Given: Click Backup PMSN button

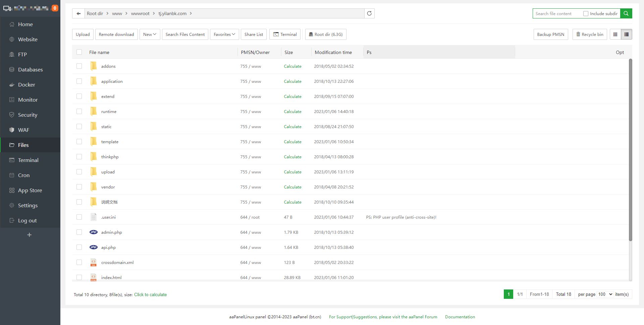Looking at the screenshot, I should (551, 34).
